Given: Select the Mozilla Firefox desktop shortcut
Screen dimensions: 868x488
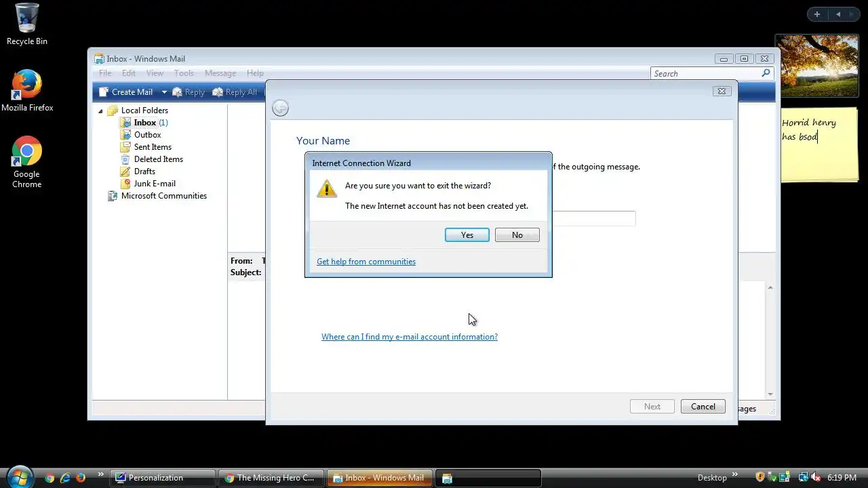Looking at the screenshot, I should (27, 91).
